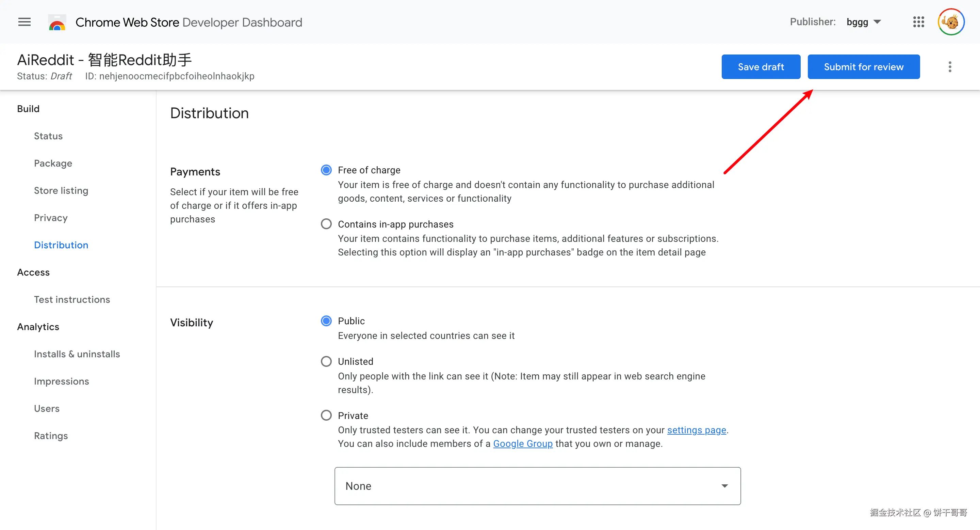Image resolution: width=980 pixels, height=530 pixels.
Task: Open the settings page link
Action: tap(696, 430)
